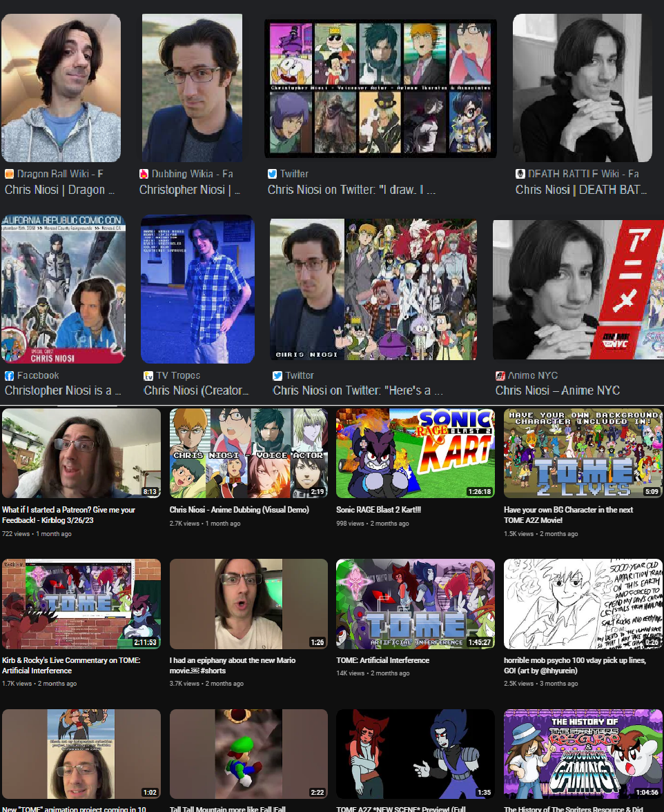
Task: Open the Sonic RAGE Blast 2 Kart thumbnail
Action: (x=415, y=453)
